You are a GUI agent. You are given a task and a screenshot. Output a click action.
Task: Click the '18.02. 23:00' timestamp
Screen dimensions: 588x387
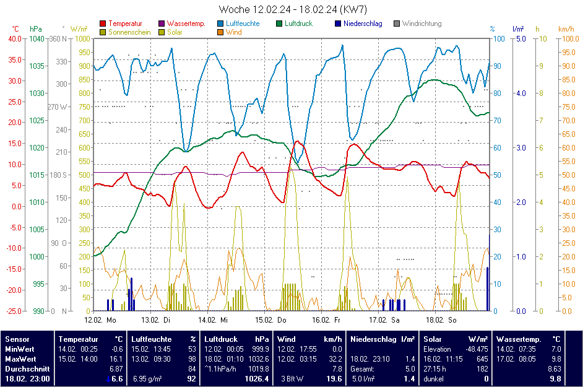click(27, 379)
